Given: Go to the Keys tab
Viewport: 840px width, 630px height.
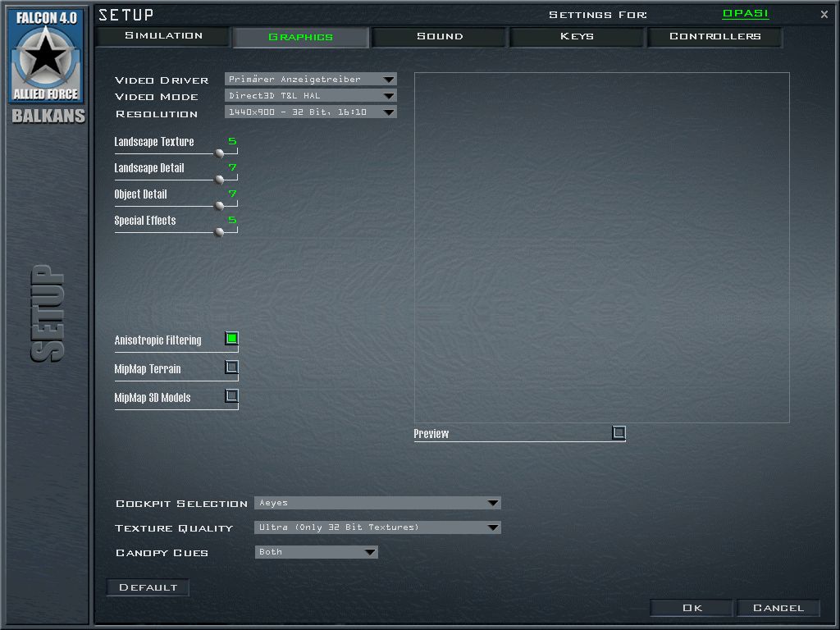Looking at the screenshot, I should point(577,36).
